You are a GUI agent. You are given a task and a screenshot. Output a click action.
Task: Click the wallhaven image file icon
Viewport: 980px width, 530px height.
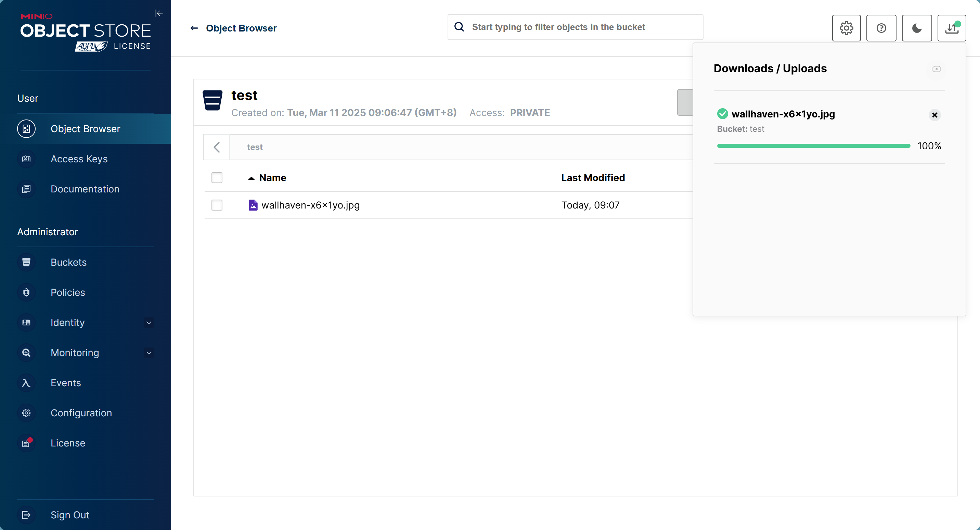coord(253,205)
